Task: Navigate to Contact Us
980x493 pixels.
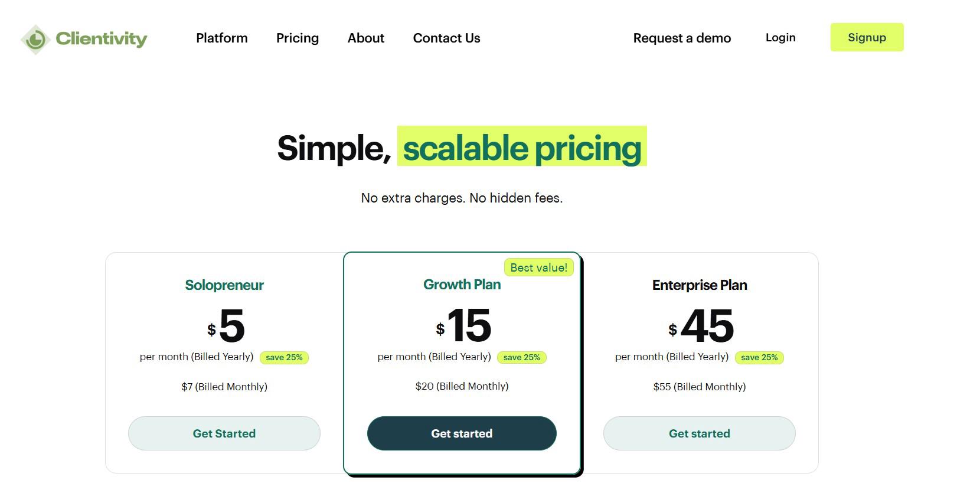Action: [x=446, y=38]
